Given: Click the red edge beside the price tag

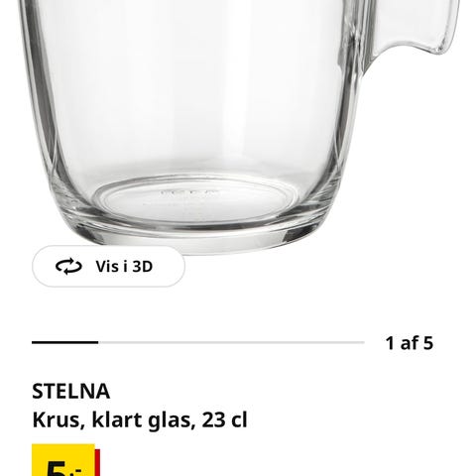Looking at the screenshot, I should click(x=97, y=463).
